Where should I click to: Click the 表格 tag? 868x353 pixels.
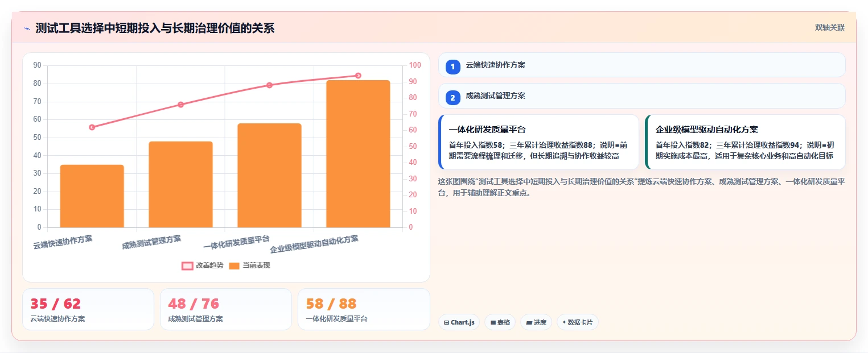point(500,322)
